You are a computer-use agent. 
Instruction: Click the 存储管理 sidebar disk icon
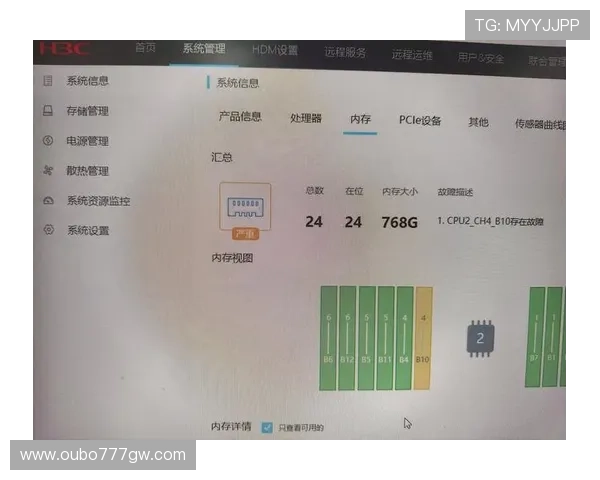(x=48, y=111)
